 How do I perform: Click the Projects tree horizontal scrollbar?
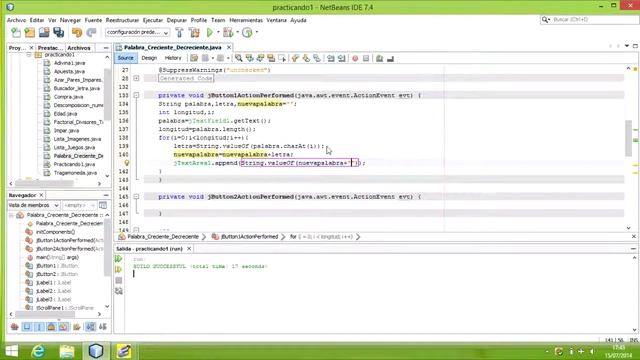pyautogui.click(x=44, y=184)
